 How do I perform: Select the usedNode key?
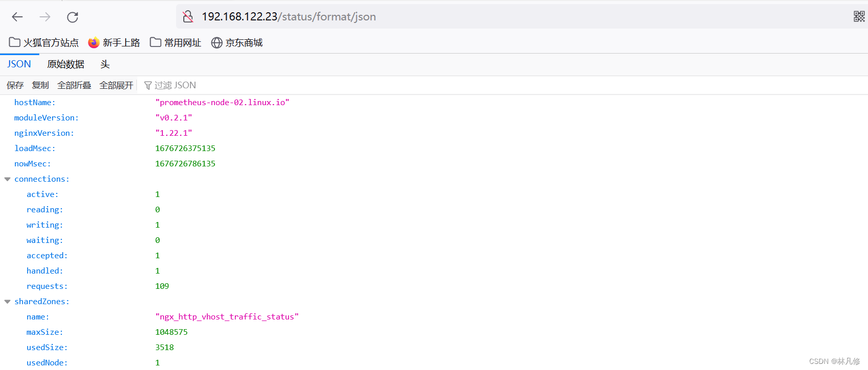pos(47,363)
